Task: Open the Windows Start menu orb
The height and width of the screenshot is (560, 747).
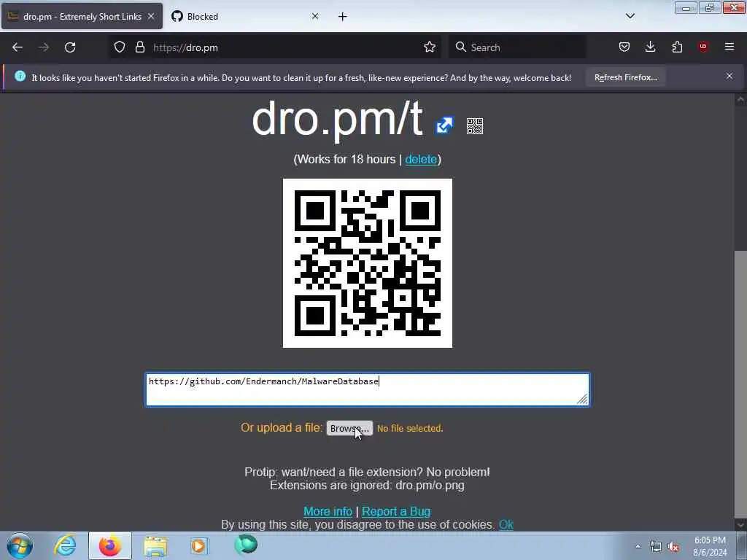Action: coord(20,545)
